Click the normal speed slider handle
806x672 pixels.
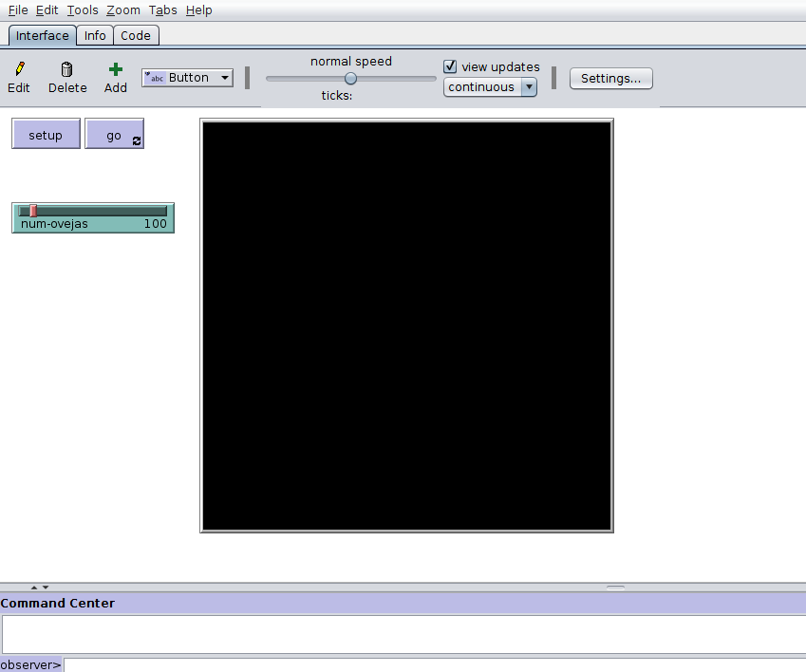[x=350, y=79]
